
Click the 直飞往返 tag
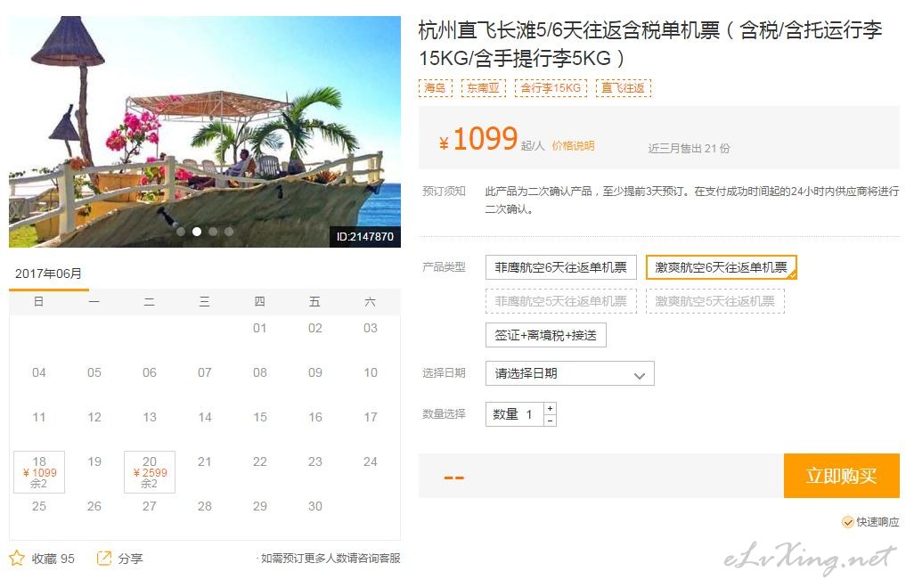point(623,88)
